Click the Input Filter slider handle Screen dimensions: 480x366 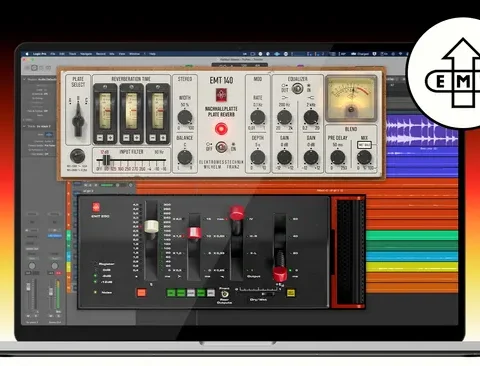pos(106,160)
